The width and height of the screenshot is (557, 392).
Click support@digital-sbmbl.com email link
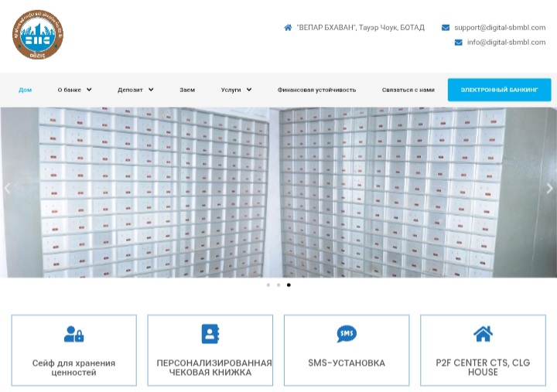500,27
